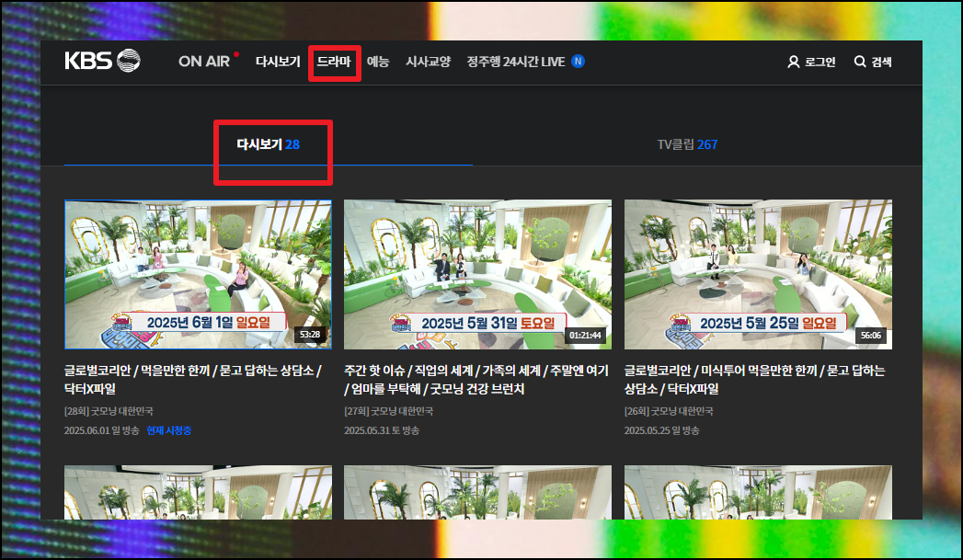This screenshot has width=963, height=560.
Task: Click the 로그인 text link
Action: (820, 62)
